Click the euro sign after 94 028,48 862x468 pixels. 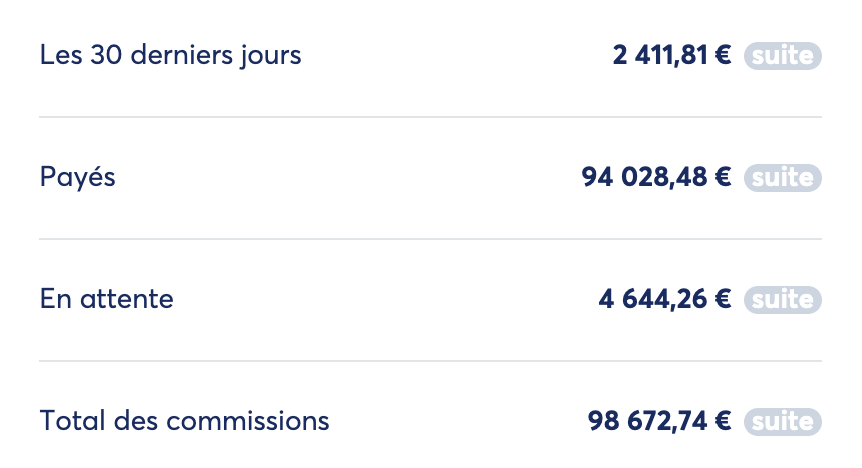(x=724, y=178)
